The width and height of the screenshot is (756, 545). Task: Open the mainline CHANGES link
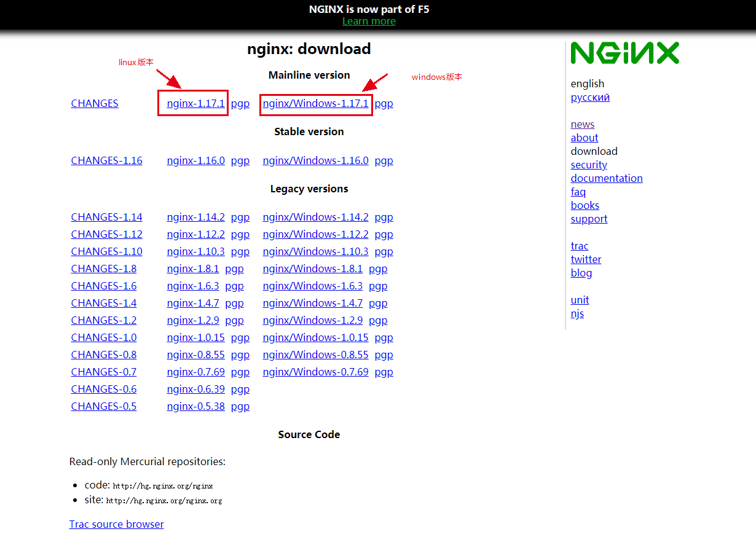pyautogui.click(x=95, y=103)
